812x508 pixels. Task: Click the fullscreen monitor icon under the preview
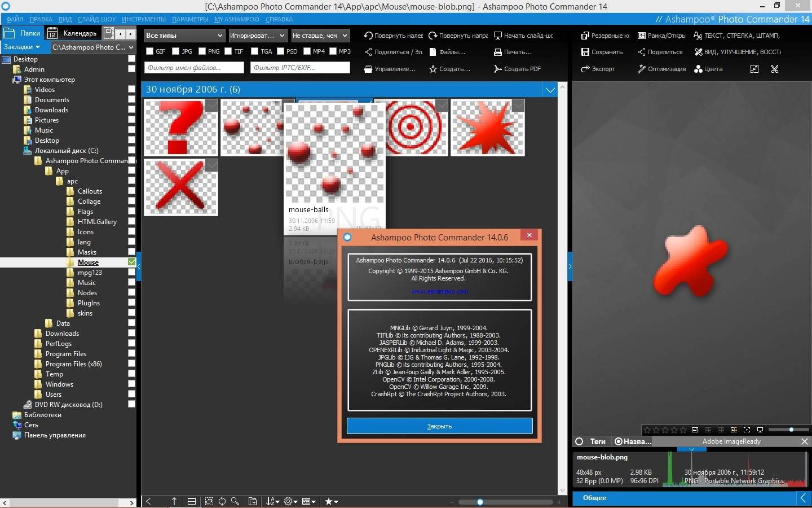(760, 430)
